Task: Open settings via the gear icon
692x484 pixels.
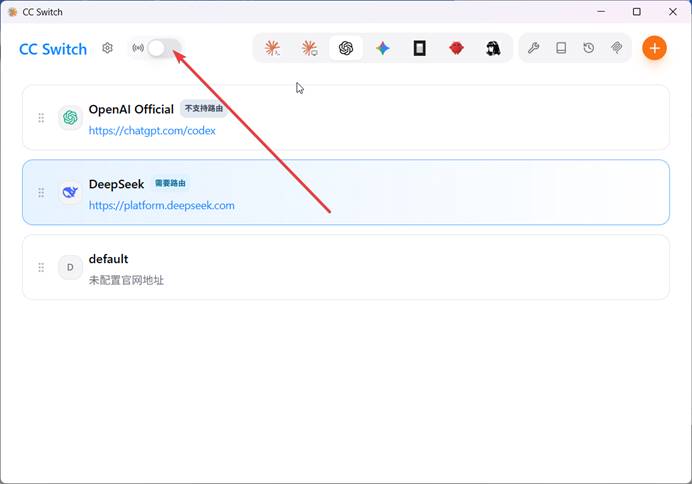Action: coord(107,48)
